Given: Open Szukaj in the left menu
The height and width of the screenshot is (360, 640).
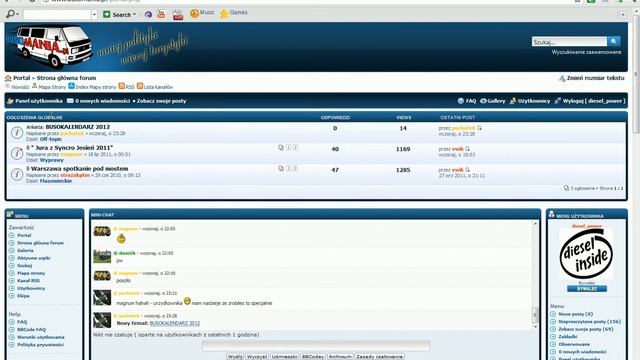Looking at the screenshot, I should (24, 266).
